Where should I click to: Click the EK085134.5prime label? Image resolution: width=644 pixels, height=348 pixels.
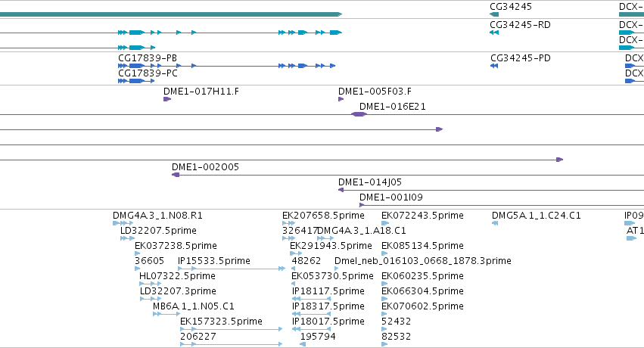pos(422,246)
